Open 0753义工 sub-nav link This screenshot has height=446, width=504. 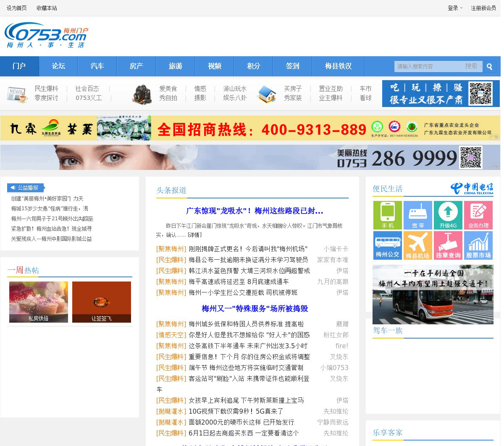tap(89, 98)
